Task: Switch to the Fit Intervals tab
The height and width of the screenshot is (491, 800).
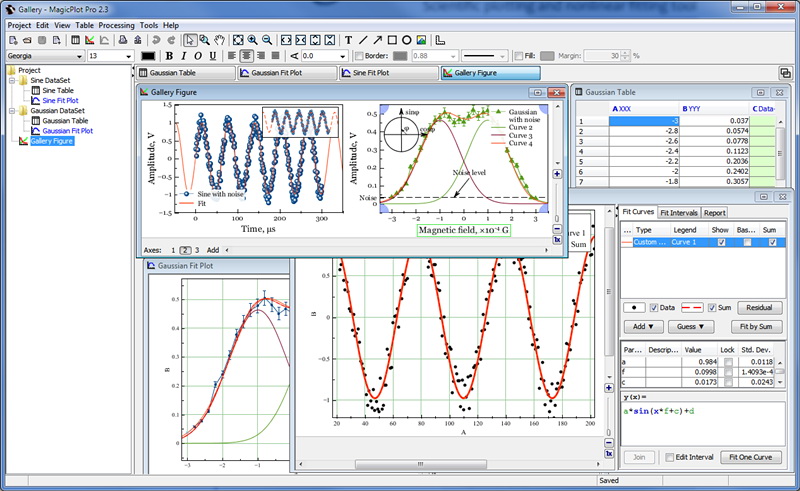Action: tap(679, 212)
